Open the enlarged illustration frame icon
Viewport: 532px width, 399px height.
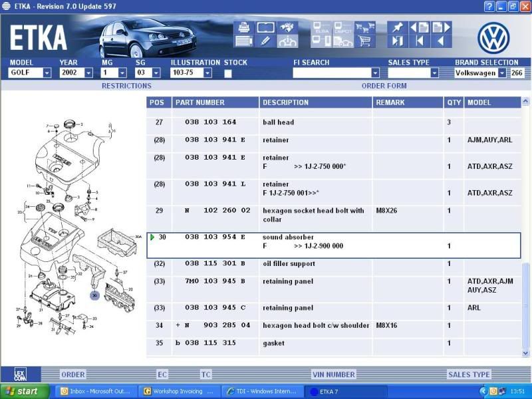pyautogui.click(x=265, y=27)
